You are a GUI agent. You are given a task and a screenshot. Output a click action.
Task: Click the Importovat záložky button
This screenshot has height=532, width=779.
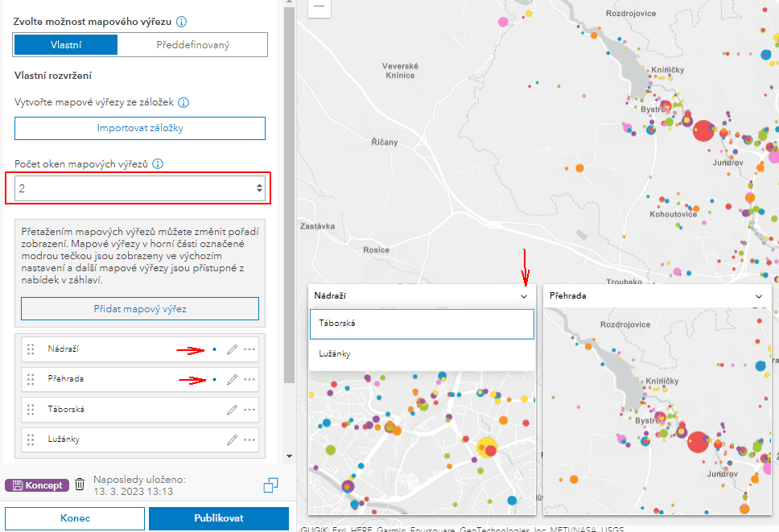[140, 128]
